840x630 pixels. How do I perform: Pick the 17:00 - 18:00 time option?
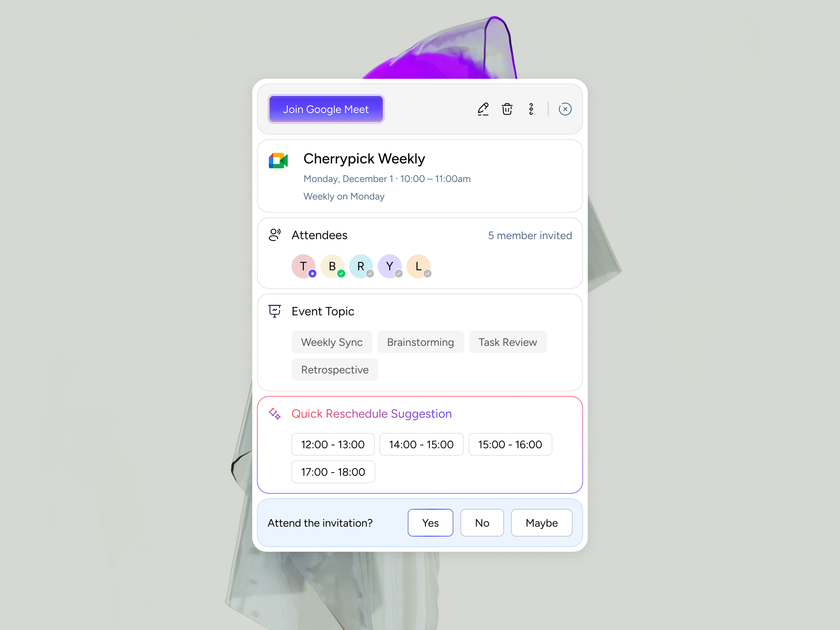pyautogui.click(x=333, y=472)
